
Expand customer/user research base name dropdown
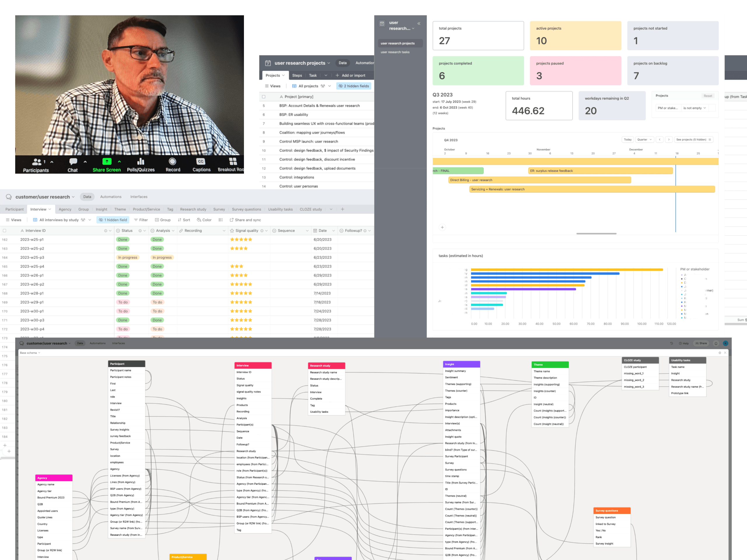coord(73,197)
